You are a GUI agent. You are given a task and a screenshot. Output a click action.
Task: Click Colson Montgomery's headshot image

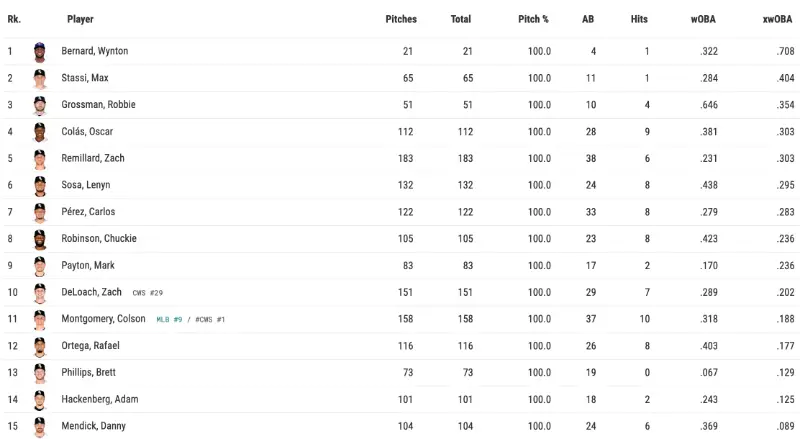click(x=40, y=319)
